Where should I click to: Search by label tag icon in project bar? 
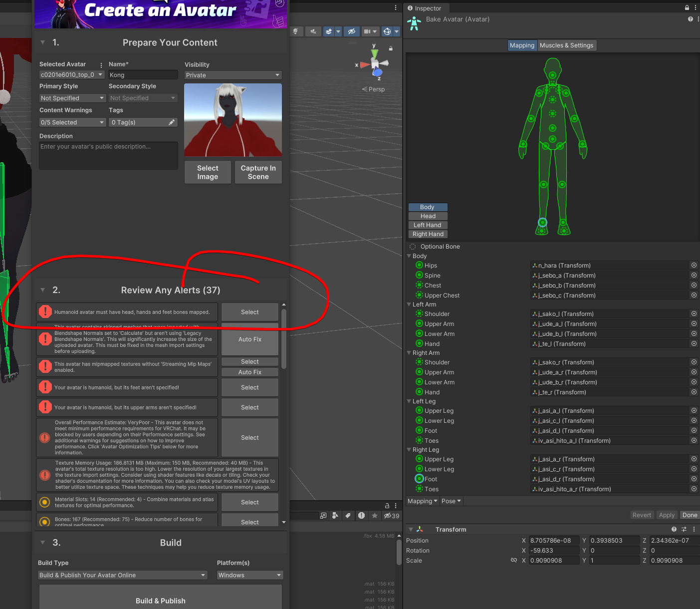348,516
